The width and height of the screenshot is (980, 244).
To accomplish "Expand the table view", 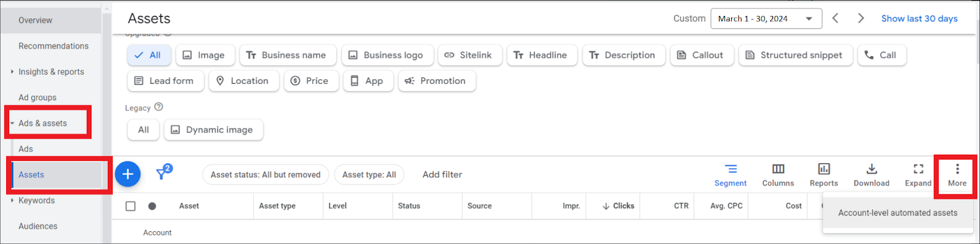I will point(918,175).
